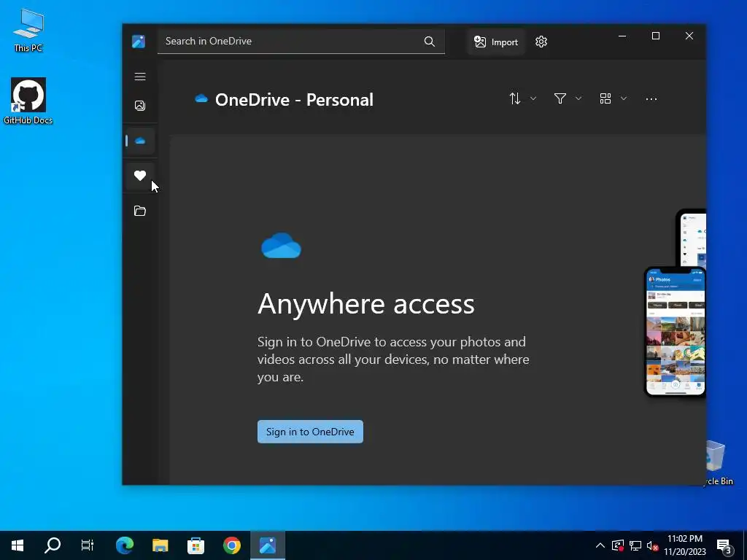Click the gallery view layout icon
Viewport: 747px width, 560px height.
tap(605, 98)
